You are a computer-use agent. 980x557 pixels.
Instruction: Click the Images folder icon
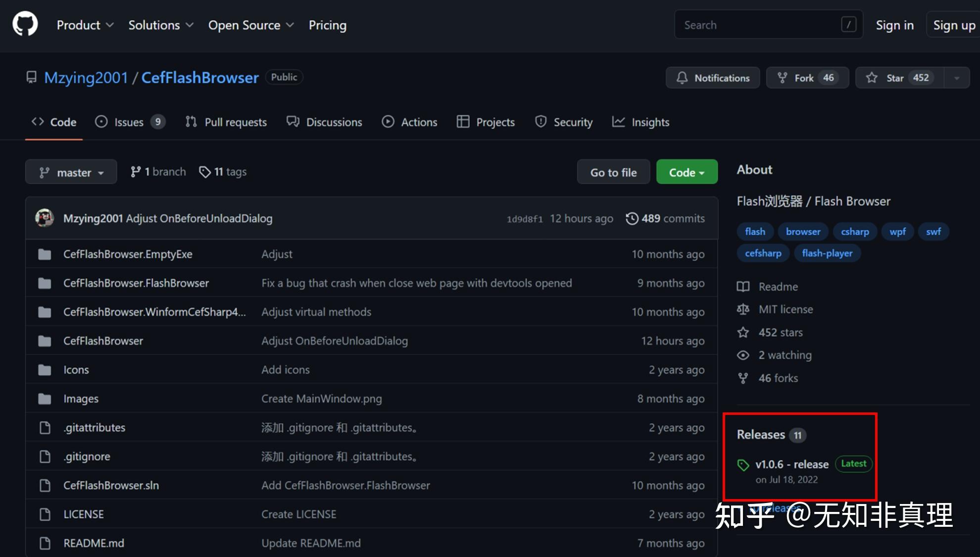click(x=45, y=399)
